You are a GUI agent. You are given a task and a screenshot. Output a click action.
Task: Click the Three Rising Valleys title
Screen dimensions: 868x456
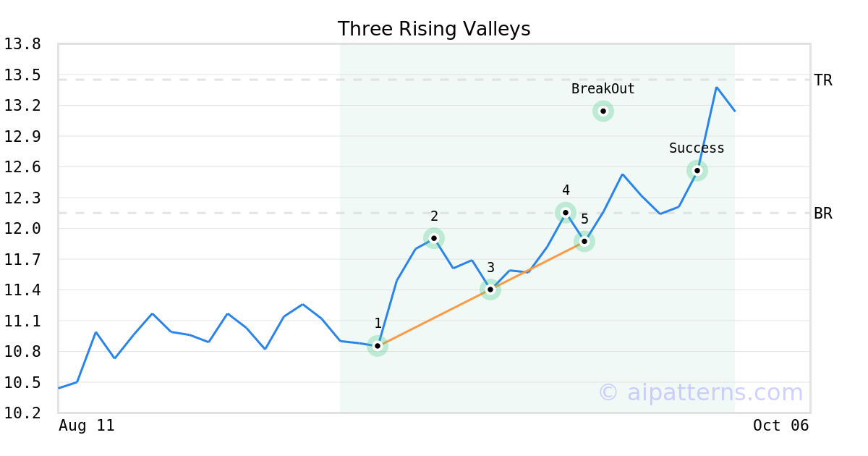[434, 29]
